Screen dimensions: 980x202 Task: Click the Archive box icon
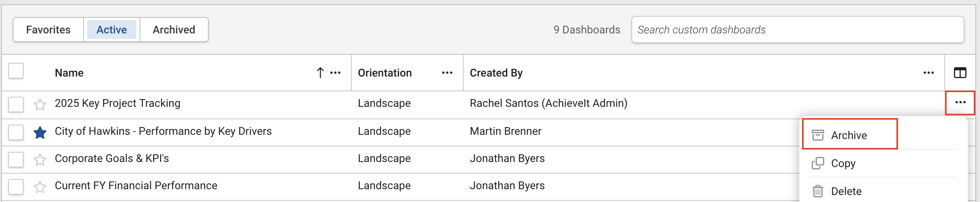tap(818, 135)
